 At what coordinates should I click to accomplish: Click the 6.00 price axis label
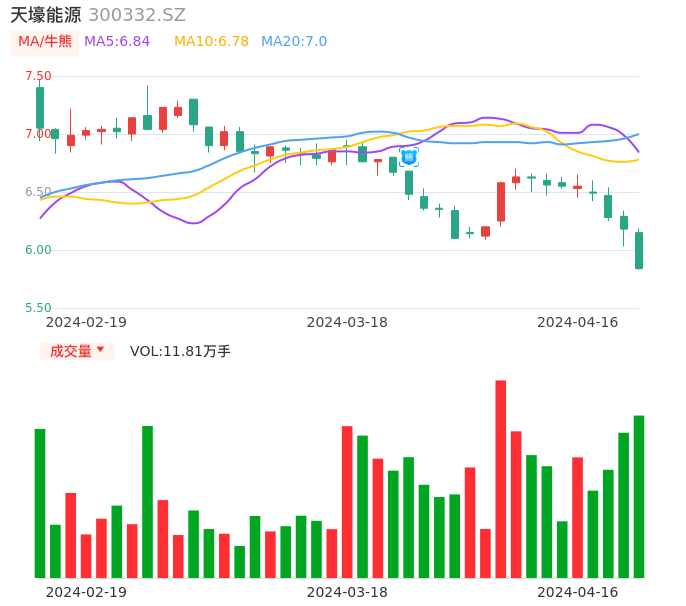[x=38, y=250]
